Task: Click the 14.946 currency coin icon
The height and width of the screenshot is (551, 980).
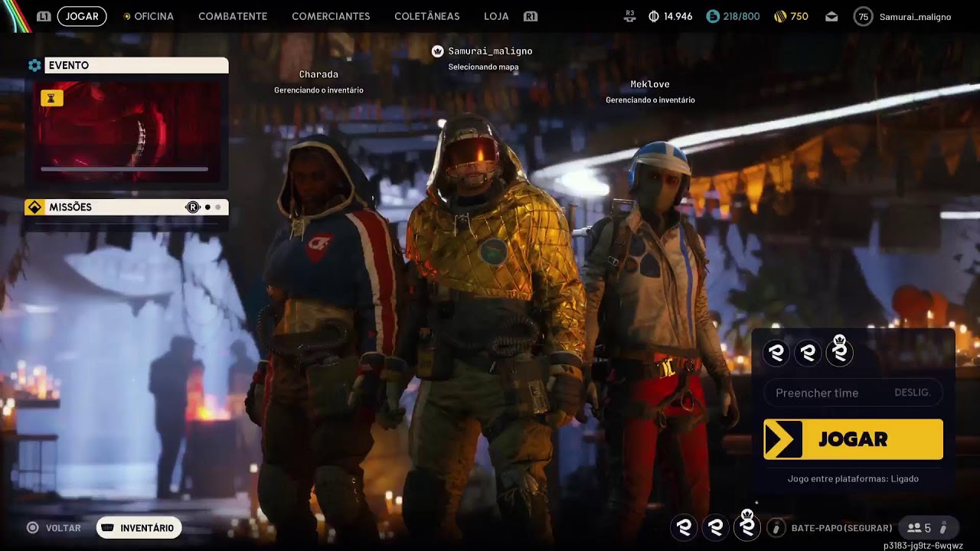Action: [x=654, y=16]
